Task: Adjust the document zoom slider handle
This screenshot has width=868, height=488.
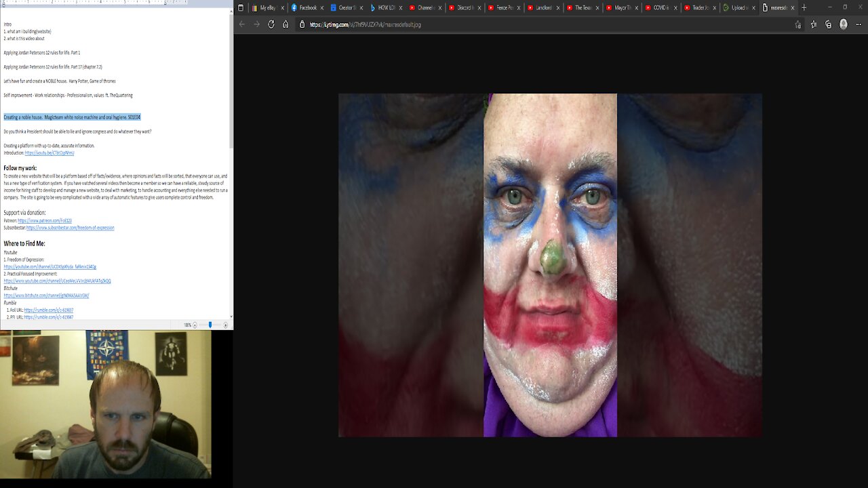Action: [210, 325]
